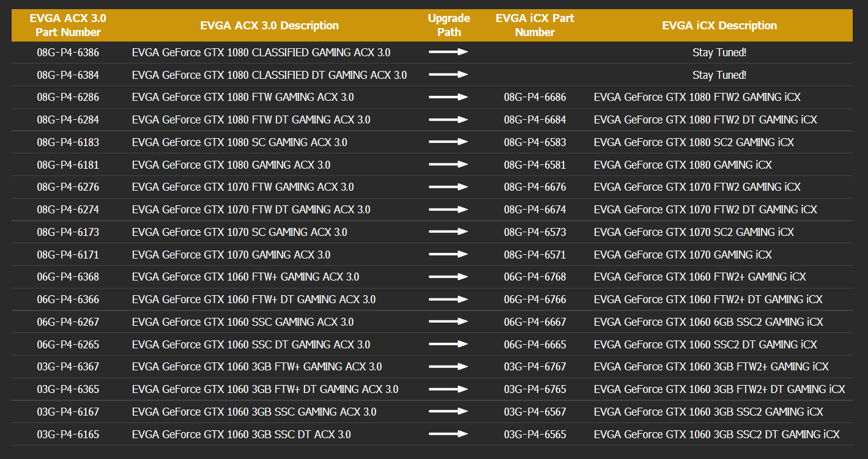Viewport: 868px width, 459px height.
Task: Click the upgrade arrow in the 08G-P4-6386 row
Action: (448, 52)
